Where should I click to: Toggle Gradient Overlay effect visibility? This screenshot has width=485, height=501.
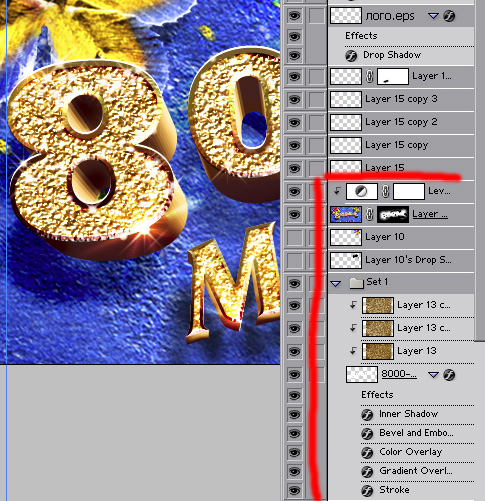[x=294, y=471]
